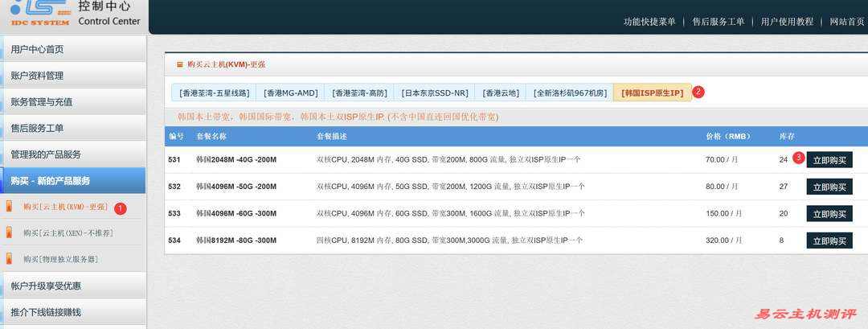Screen dimensions: 868x329
Task: Click description starting 四核CPU, 8192M
Action: [449, 241]
